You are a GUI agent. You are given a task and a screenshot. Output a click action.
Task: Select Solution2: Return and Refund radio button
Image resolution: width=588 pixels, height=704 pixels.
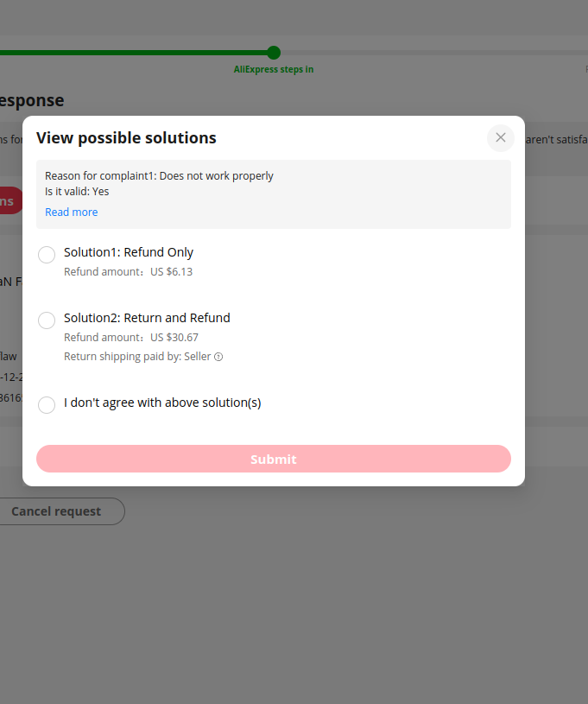47,320
